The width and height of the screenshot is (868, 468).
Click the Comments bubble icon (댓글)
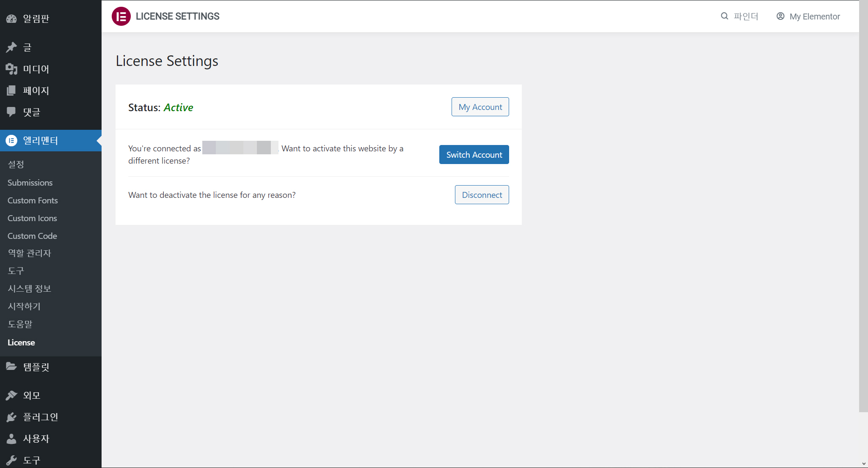pyautogui.click(x=11, y=112)
